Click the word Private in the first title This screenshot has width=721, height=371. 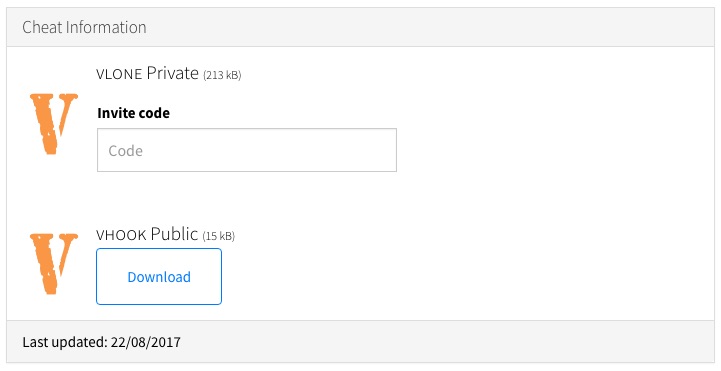[x=172, y=74]
